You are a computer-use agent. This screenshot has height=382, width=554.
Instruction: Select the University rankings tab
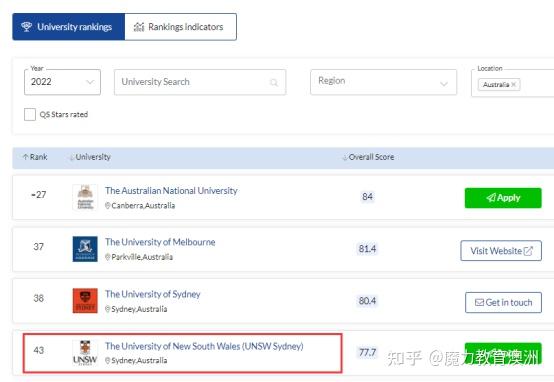69,27
